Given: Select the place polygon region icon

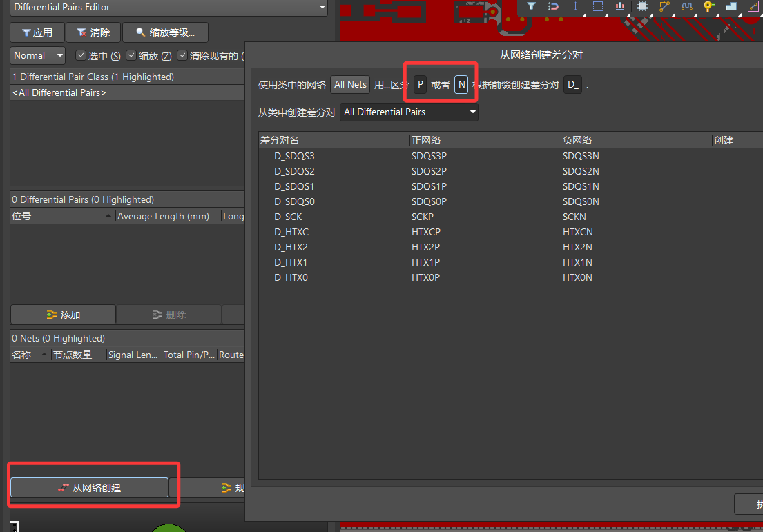Looking at the screenshot, I should 731,6.
